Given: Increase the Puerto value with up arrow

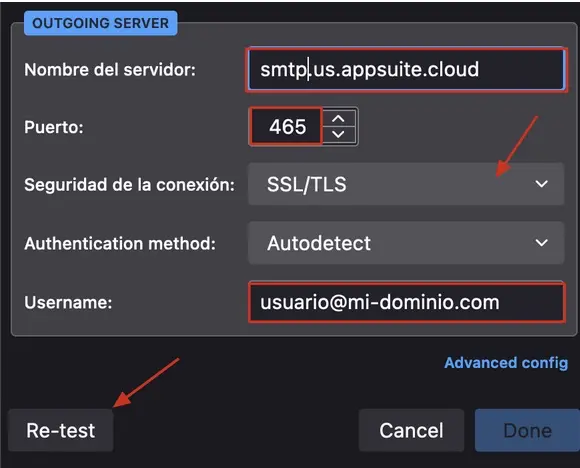Looking at the screenshot, I should (x=338, y=119).
